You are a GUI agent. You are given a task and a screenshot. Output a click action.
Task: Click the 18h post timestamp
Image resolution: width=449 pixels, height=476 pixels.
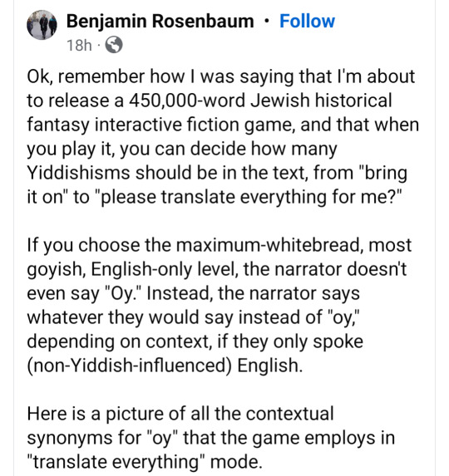[x=79, y=45]
